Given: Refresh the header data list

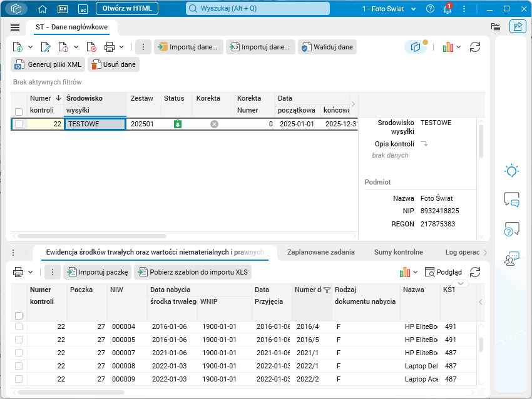Looking at the screenshot, I should [x=475, y=47].
